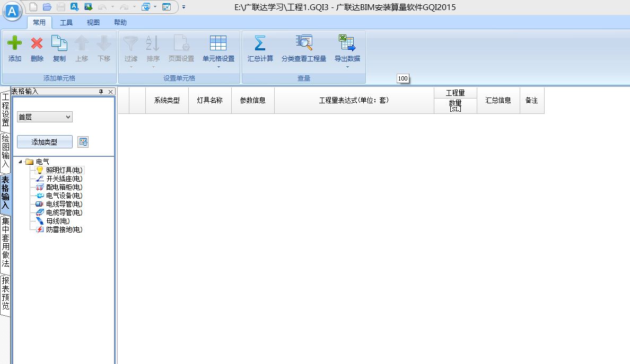The image size is (630, 364).
Task: Open redo history dropdown arrow
Action: coord(134,7)
